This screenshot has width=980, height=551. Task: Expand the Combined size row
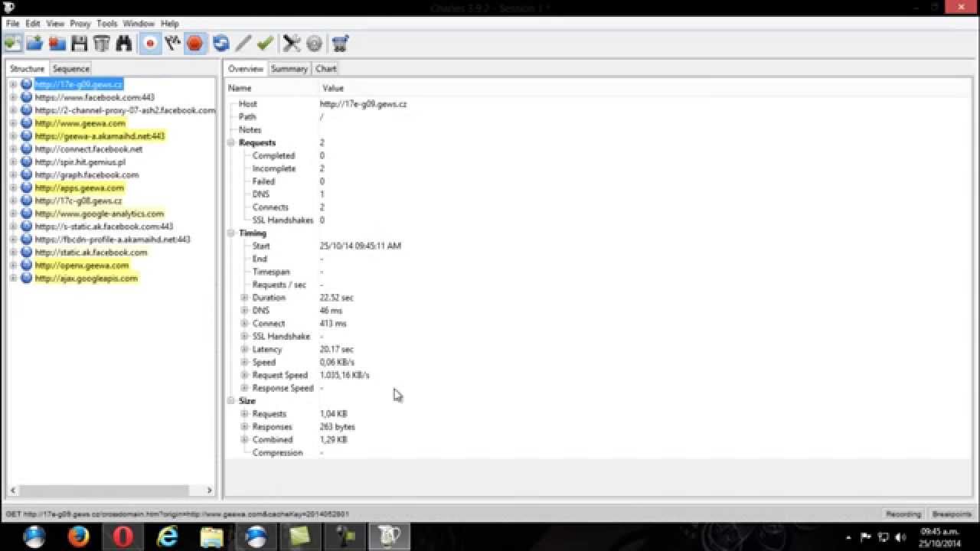245,439
